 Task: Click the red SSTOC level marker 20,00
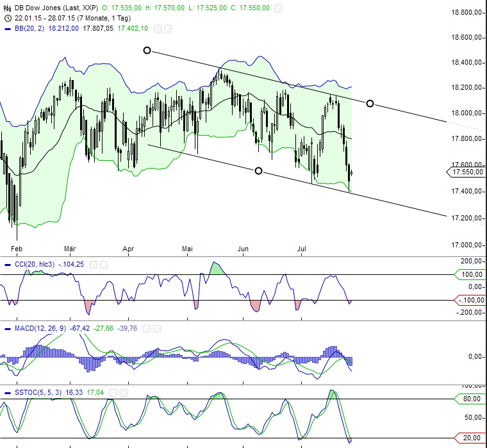[470, 438]
